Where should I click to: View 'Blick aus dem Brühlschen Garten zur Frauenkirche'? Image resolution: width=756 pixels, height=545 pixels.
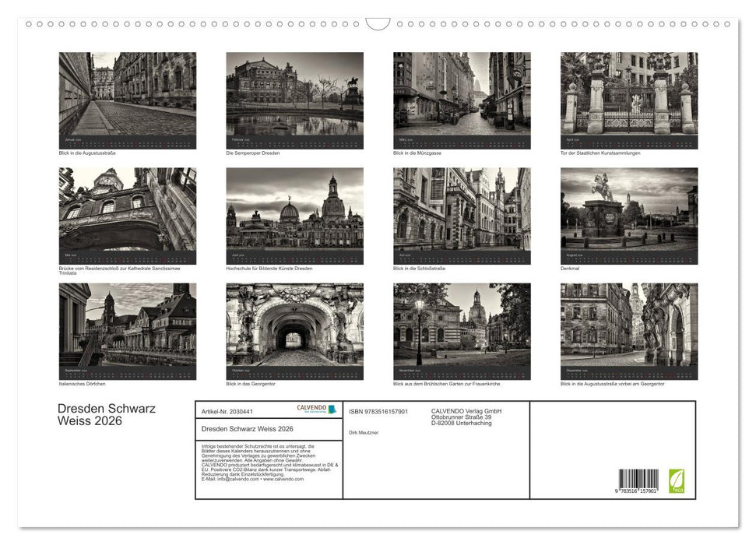coord(460,331)
